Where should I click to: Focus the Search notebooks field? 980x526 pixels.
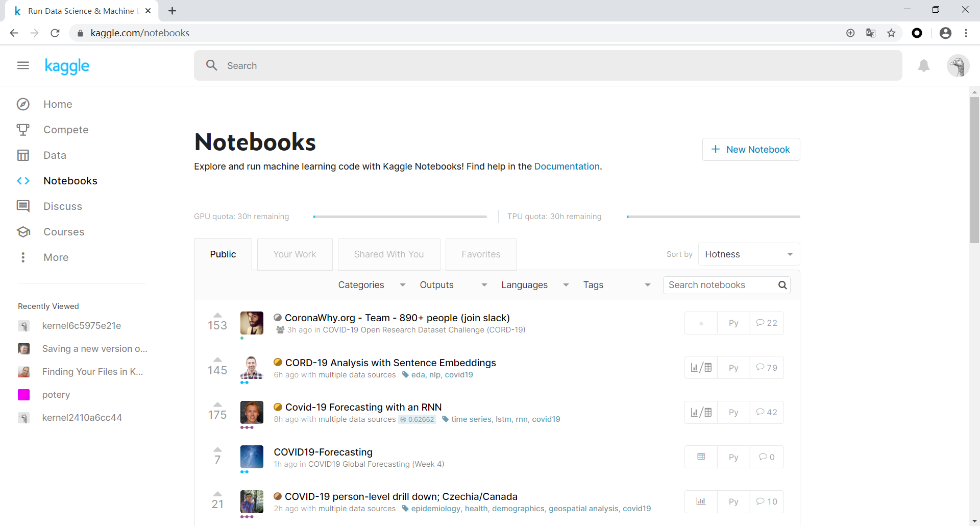coord(726,285)
